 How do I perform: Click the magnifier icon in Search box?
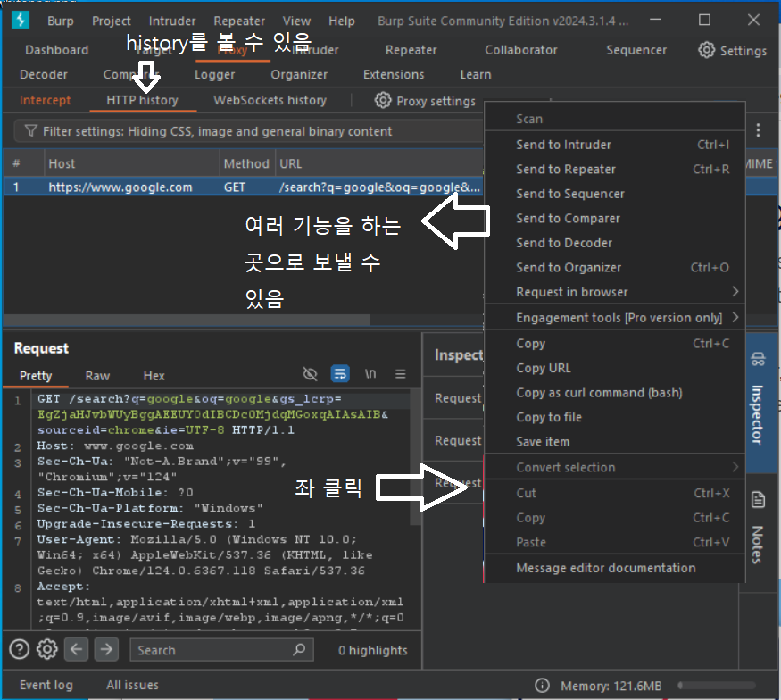[299, 650]
